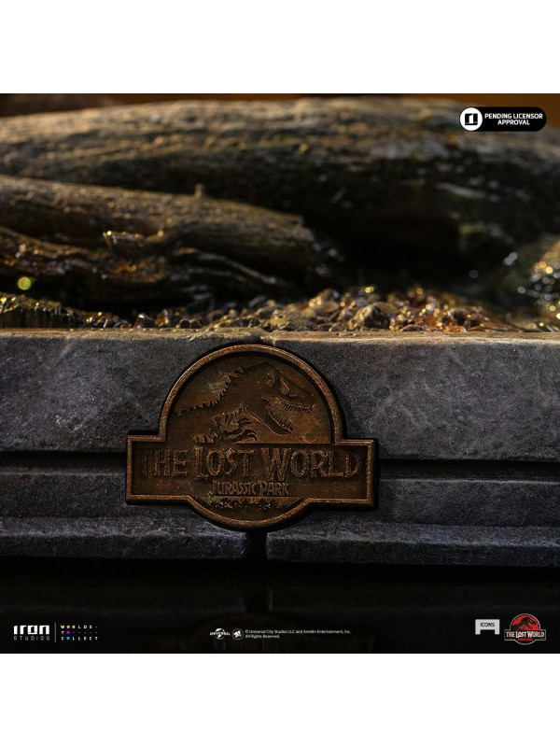Screen dimensions: 560x747
Task: Click the Amblin Entertainment round logo
Action: [x=238, y=634]
